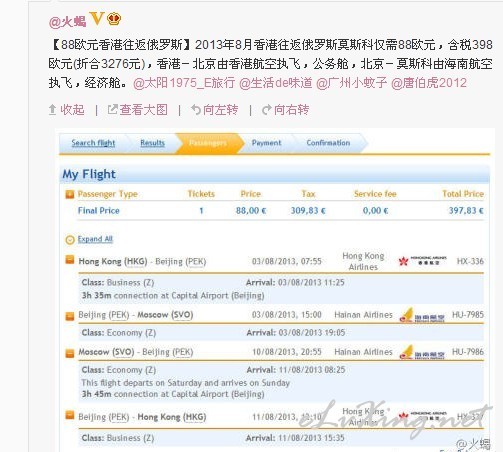Open the @太阳1975_E旅行 mention
503x452 pixels.
coord(184,83)
